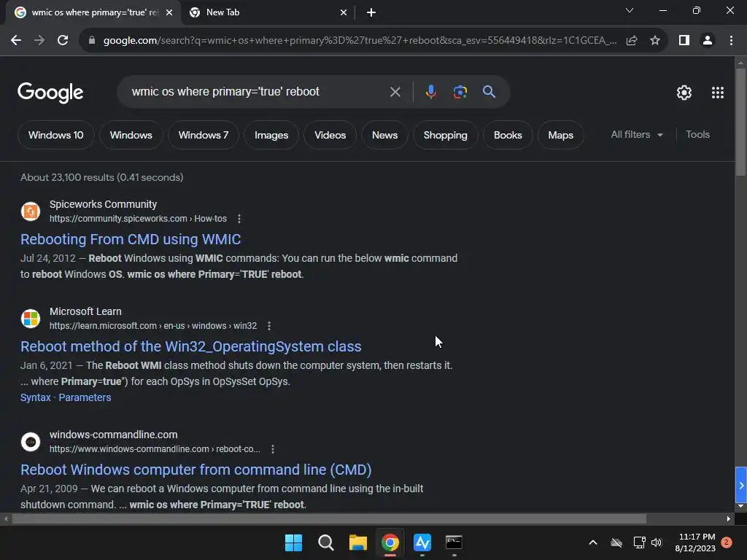Open a new browser tab
This screenshot has height=560, width=747.
(x=371, y=12)
